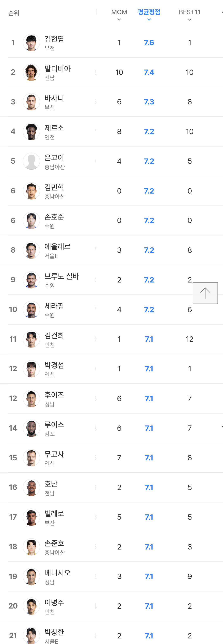Select the MOM column header
This screenshot has width=223, height=644.
pyautogui.click(x=119, y=12)
